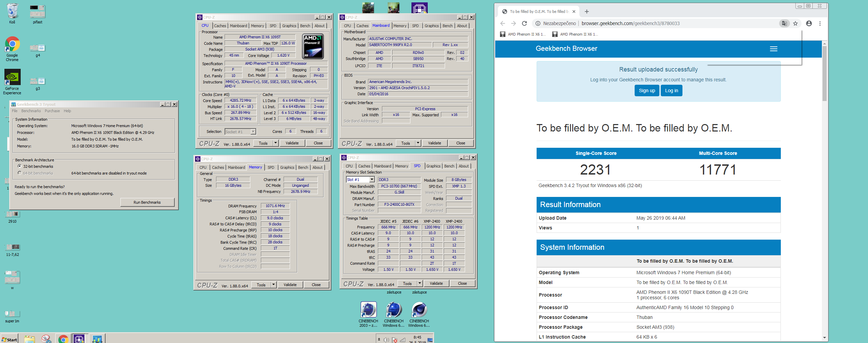Click the AMD Phenom II logo in CPU-Z
Screen dimensions: 868x343
point(313,46)
